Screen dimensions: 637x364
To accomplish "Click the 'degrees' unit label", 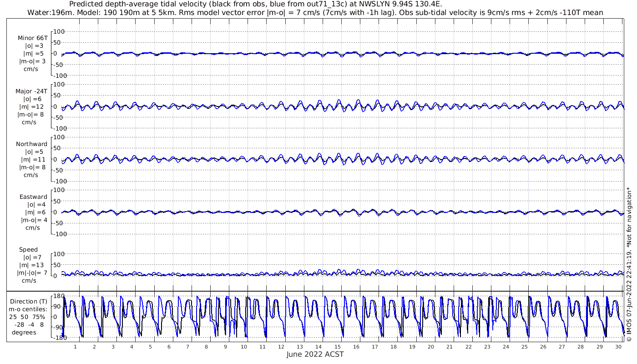I will click(24, 332).
